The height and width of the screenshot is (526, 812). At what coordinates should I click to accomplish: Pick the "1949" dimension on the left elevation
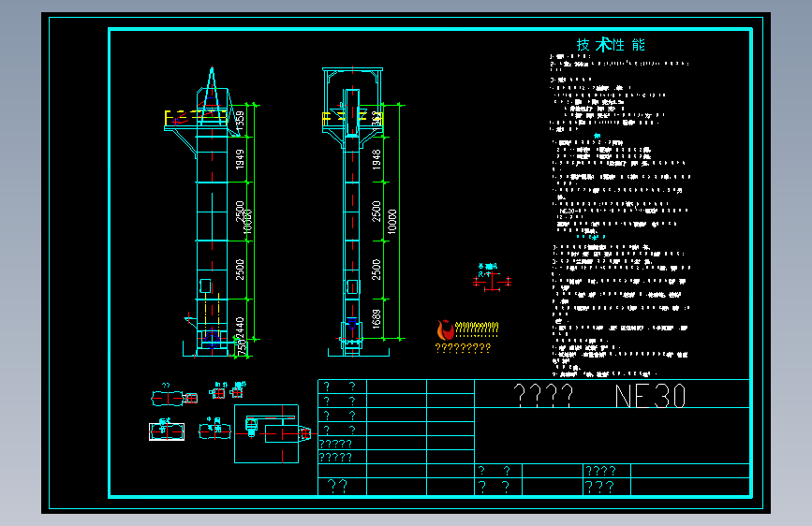point(240,159)
